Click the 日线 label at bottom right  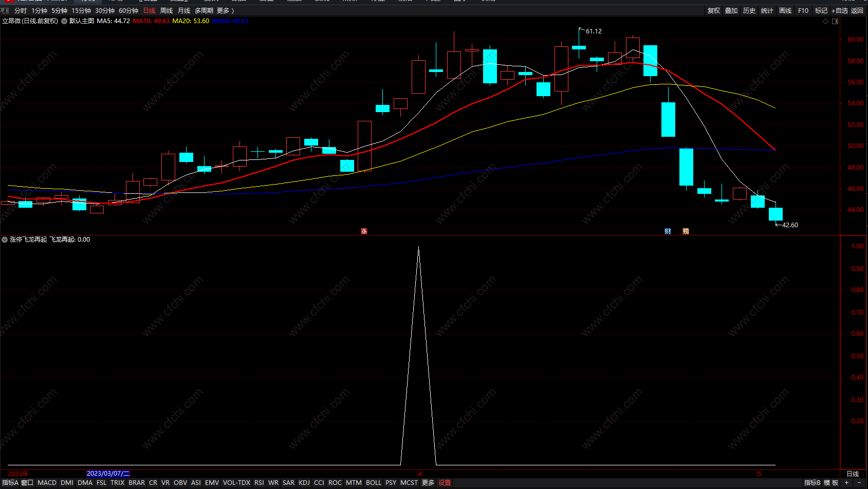coord(853,474)
